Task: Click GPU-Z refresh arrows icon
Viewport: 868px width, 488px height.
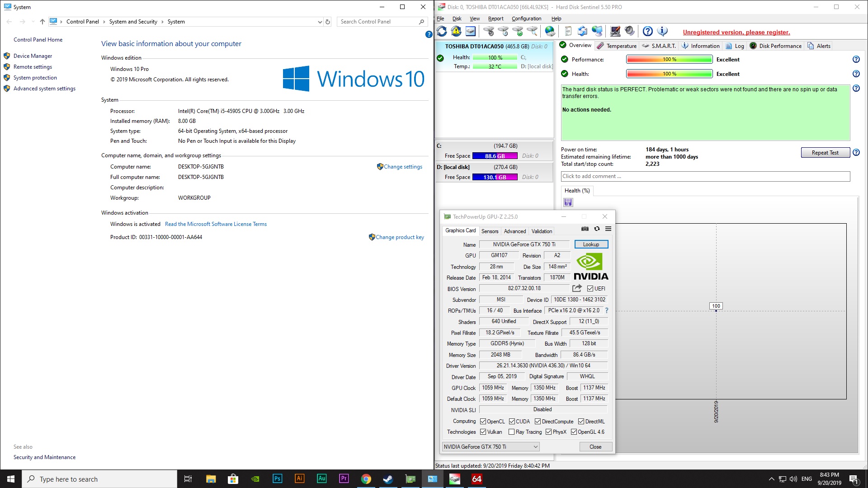Action: coord(597,229)
